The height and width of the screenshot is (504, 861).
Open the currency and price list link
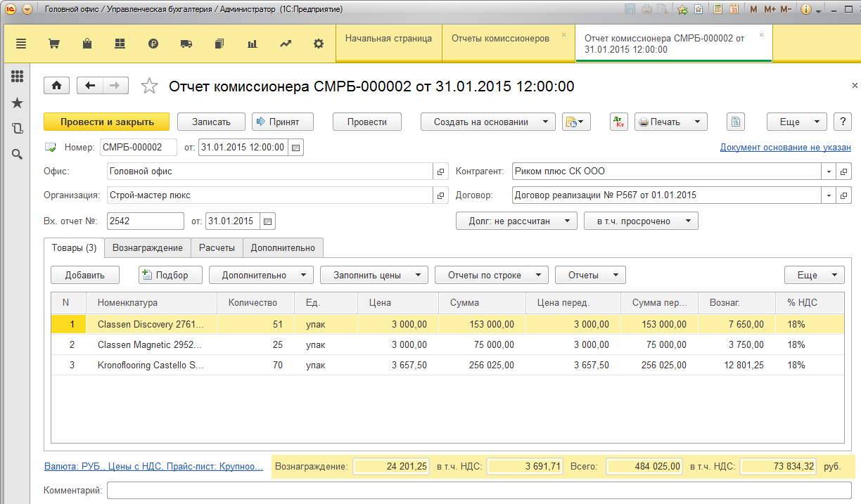(153, 466)
